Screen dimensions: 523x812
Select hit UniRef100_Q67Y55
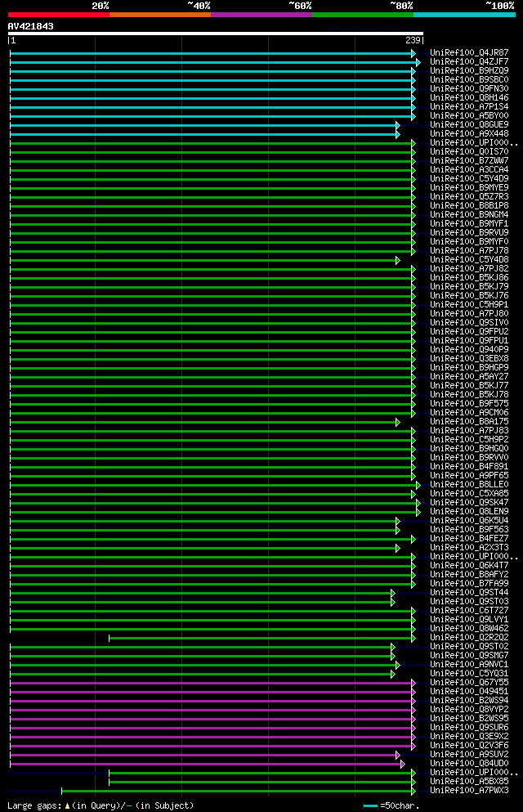(x=469, y=683)
